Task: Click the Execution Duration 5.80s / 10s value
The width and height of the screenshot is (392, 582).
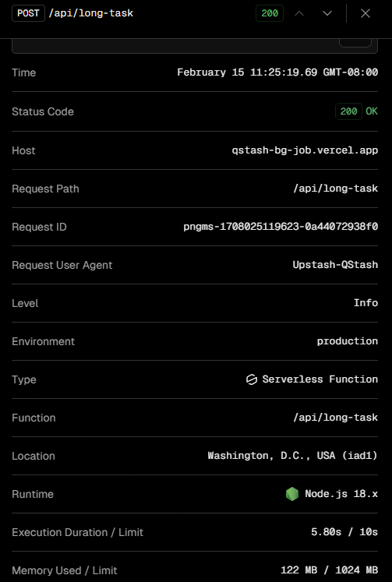Action: click(344, 532)
